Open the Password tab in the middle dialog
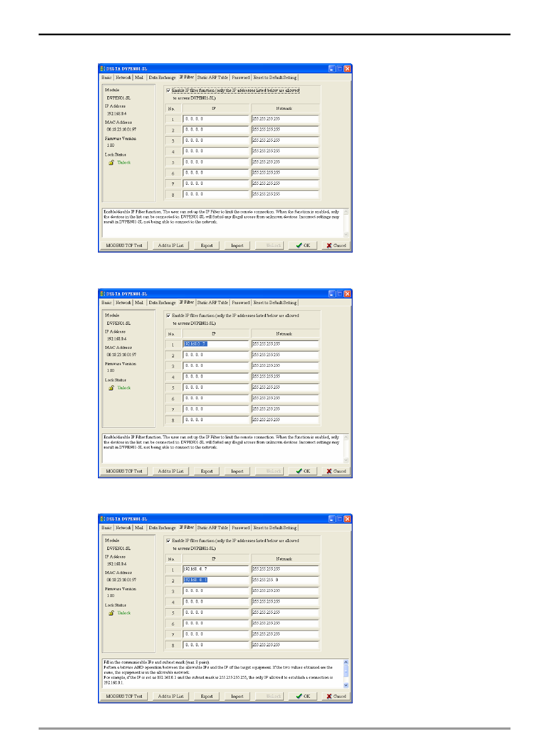 tap(241, 303)
